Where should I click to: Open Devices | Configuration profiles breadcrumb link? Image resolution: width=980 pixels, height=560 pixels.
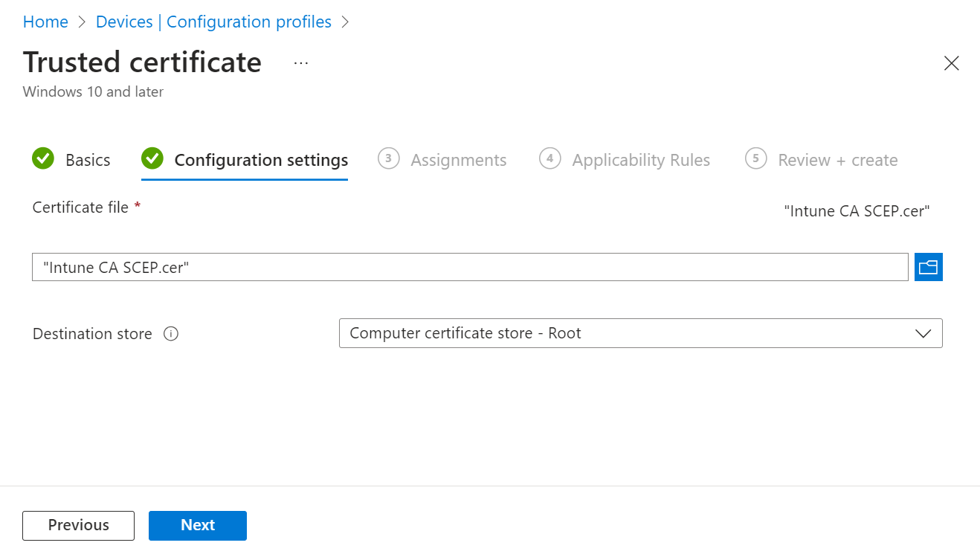(213, 22)
